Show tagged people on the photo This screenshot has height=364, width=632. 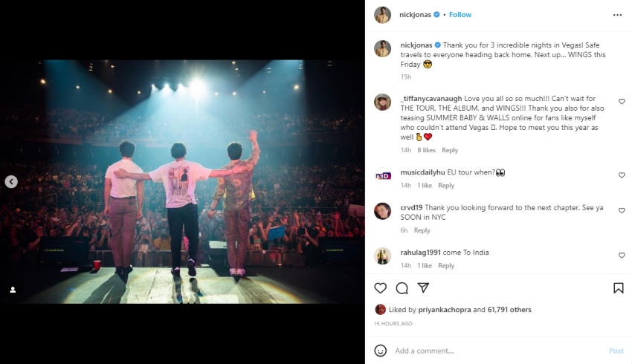tap(13, 290)
